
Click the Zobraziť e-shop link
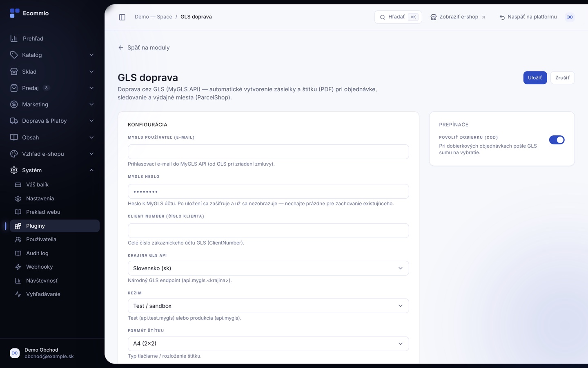(x=458, y=17)
